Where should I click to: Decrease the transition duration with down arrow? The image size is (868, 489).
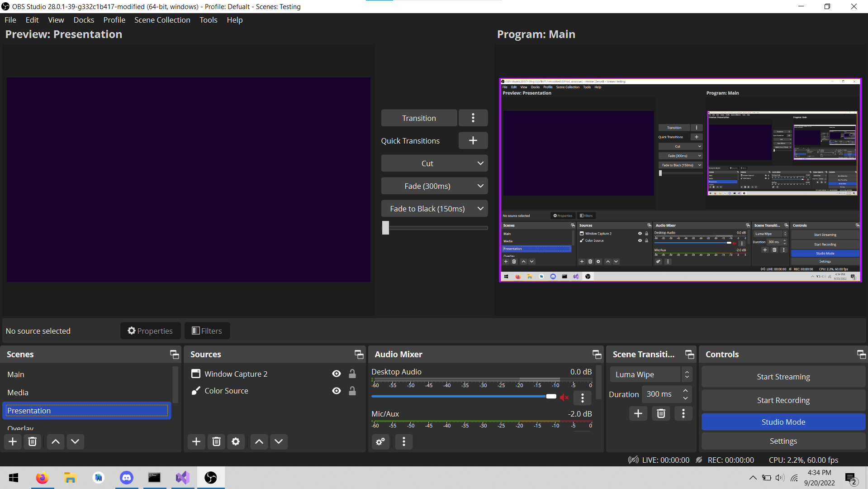click(x=686, y=398)
